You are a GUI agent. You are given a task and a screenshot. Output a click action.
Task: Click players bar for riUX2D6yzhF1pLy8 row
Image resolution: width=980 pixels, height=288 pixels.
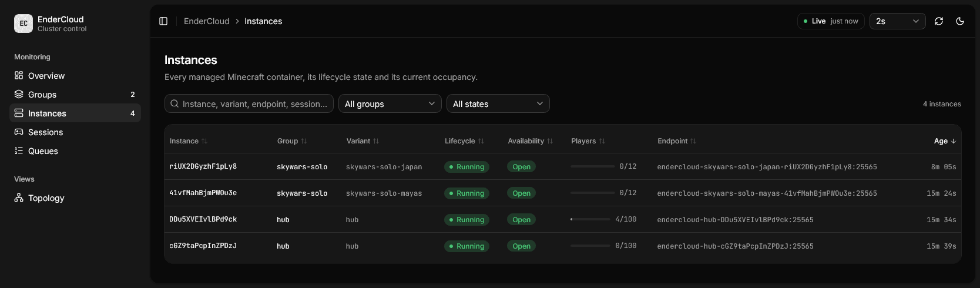(593, 166)
